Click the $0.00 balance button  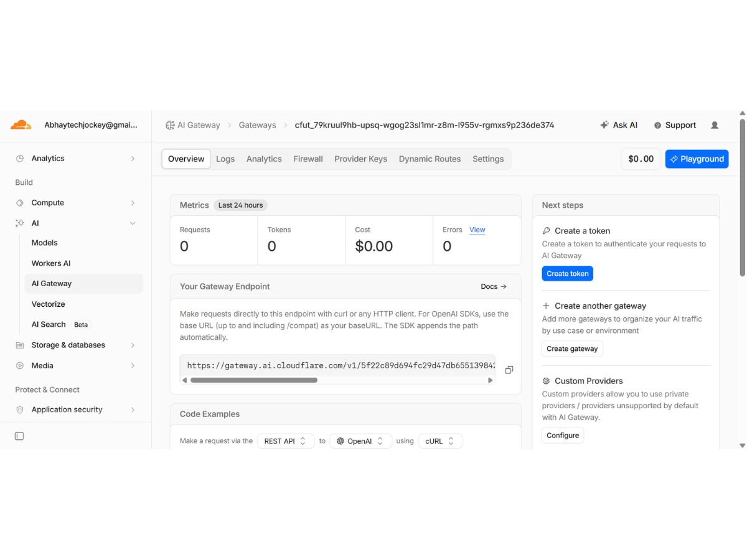[641, 159]
